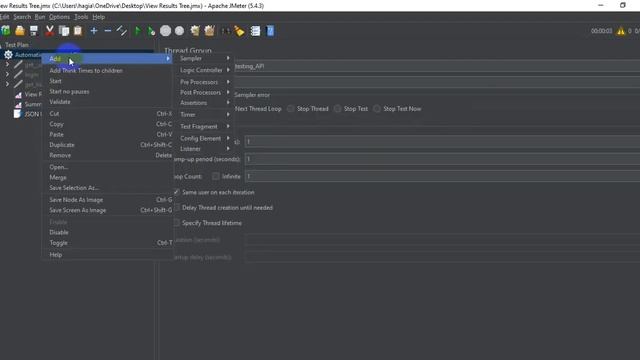Expand the third sampler tree node
This screenshot has height=360, width=640.
pos(7,84)
